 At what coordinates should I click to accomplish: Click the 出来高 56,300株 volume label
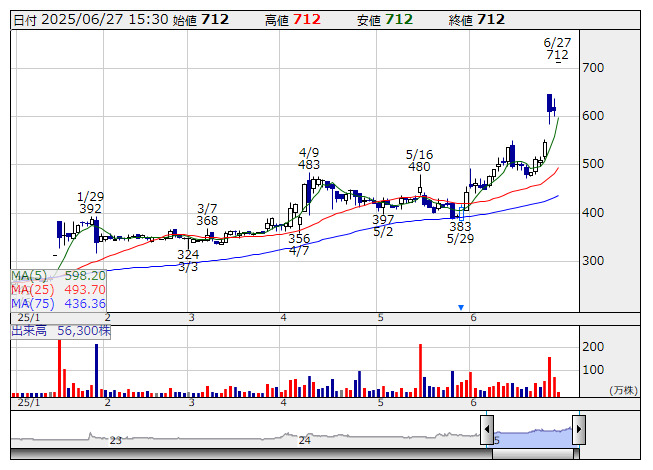click(x=61, y=331)
